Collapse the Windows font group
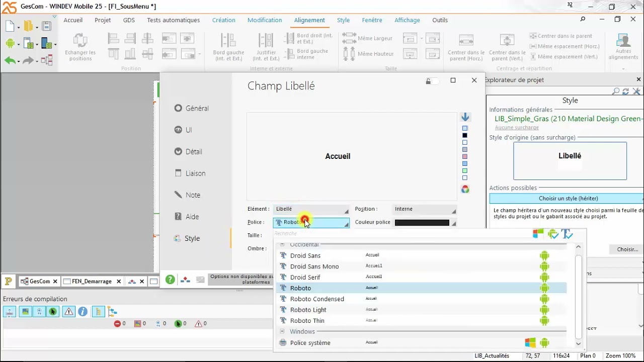Viewport: 644px width, 362px height. 282,332
